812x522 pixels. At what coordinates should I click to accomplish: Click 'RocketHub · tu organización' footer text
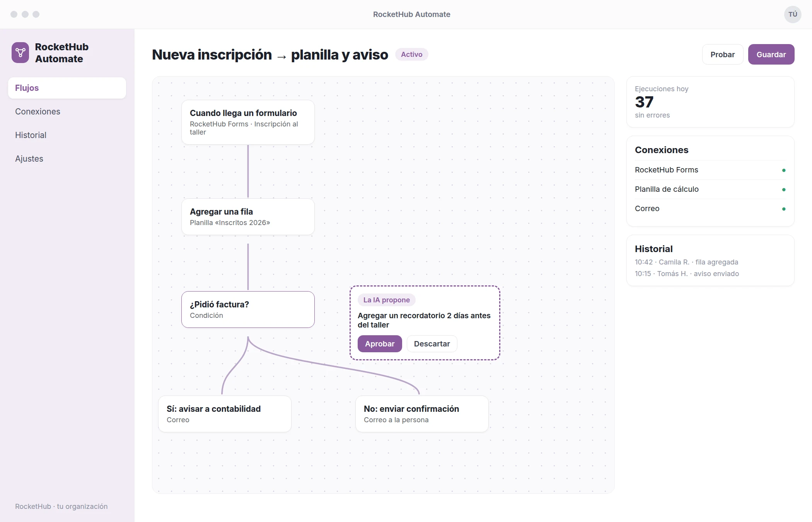(x=61, y=507)
